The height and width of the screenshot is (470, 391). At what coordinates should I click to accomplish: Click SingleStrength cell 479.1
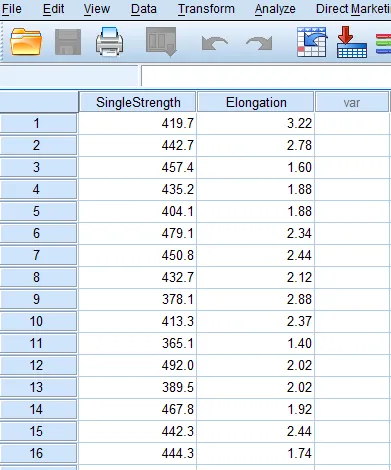(x=138, y=233)
